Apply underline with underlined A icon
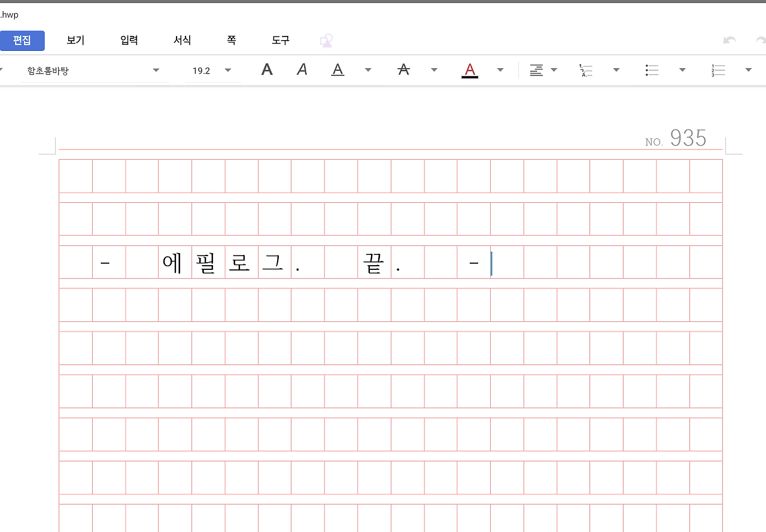 [x=338, y=70]
